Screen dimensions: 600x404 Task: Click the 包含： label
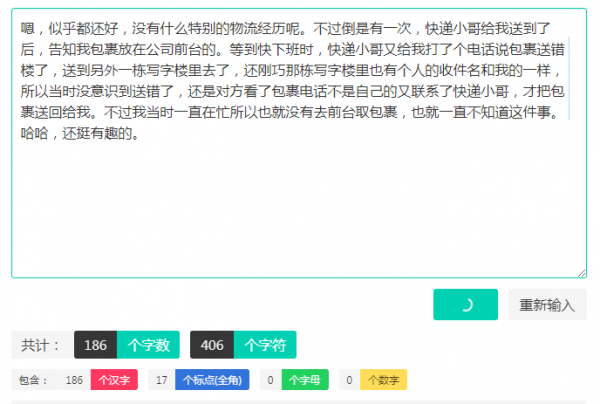pyautogui.click(x=34, y=380)
